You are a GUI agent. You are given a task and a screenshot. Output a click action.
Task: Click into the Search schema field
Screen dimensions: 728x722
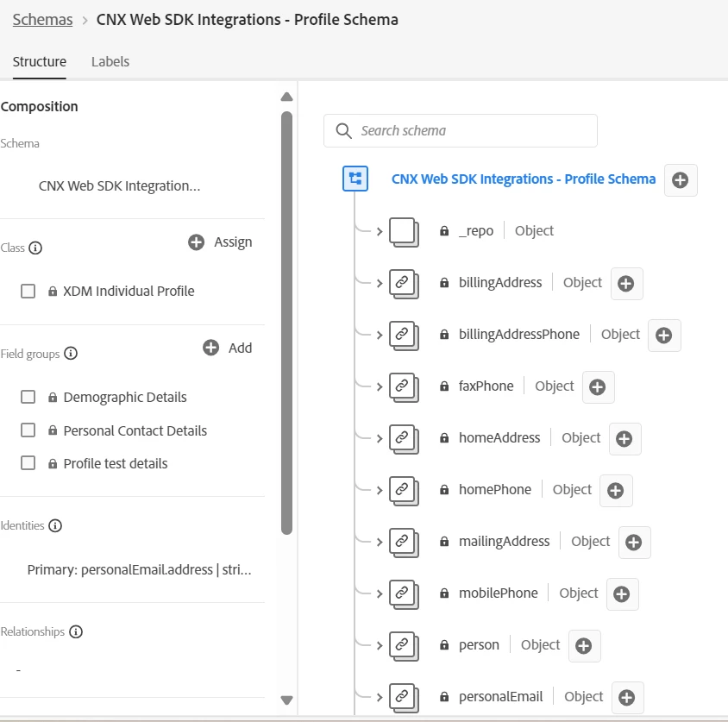click(460, 131)
